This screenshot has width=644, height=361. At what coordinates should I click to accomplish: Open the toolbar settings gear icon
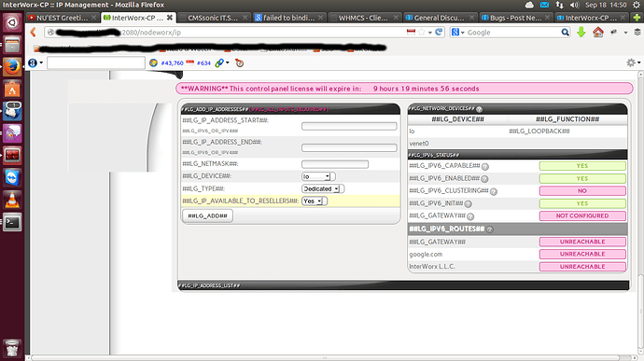(631, 62)
